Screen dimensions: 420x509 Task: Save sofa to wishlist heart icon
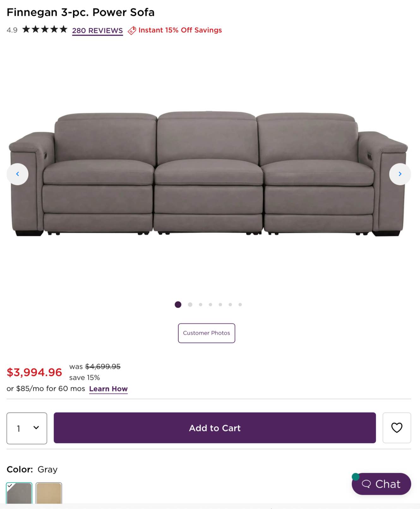tap(397, 428)
